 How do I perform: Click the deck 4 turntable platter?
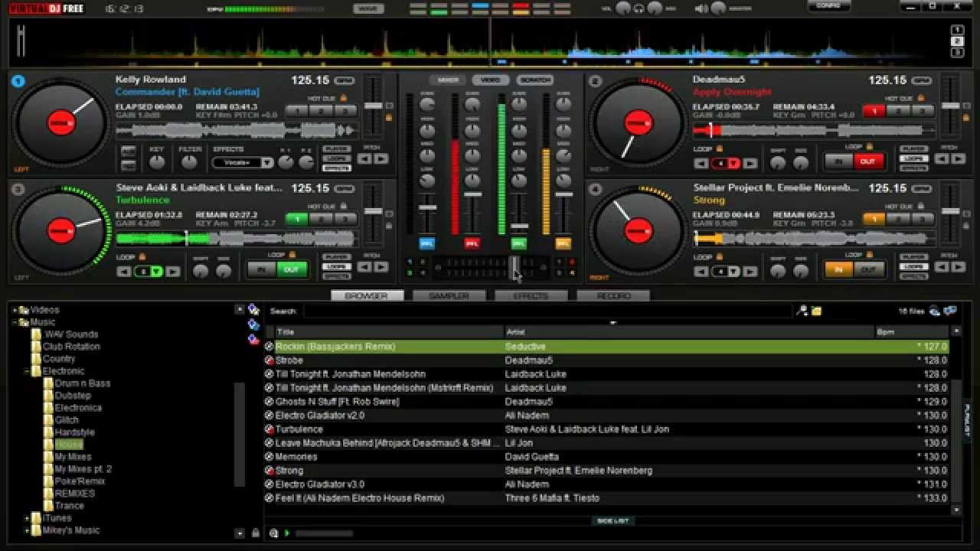point(639,230)
